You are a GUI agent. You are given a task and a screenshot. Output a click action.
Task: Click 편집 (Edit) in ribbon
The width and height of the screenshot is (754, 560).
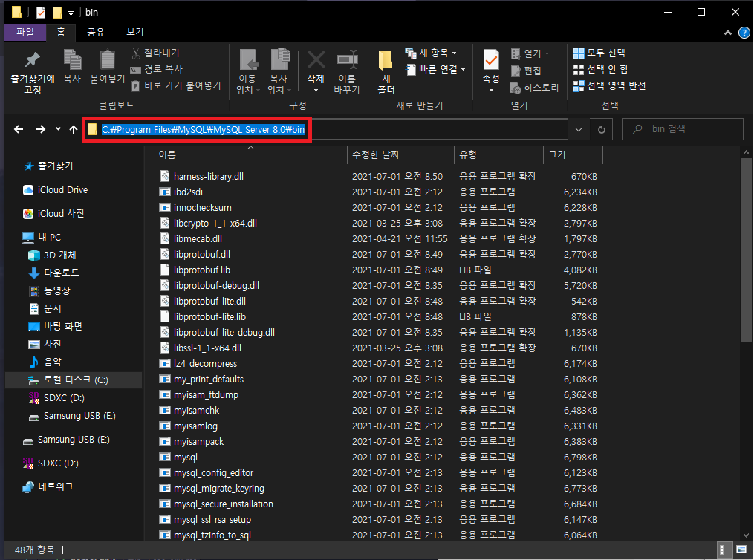pyautogui.click(x=526, y=71)
